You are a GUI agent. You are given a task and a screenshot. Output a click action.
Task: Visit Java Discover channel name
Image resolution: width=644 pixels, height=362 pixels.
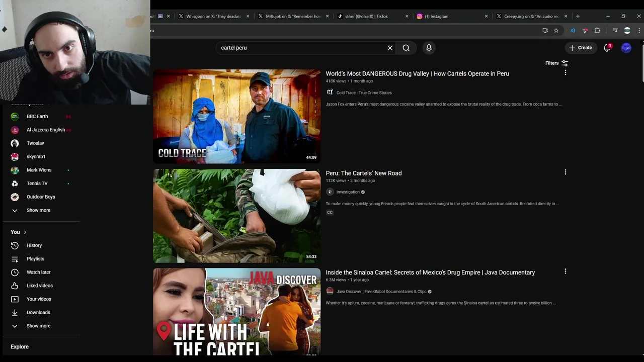coord(381,292)
